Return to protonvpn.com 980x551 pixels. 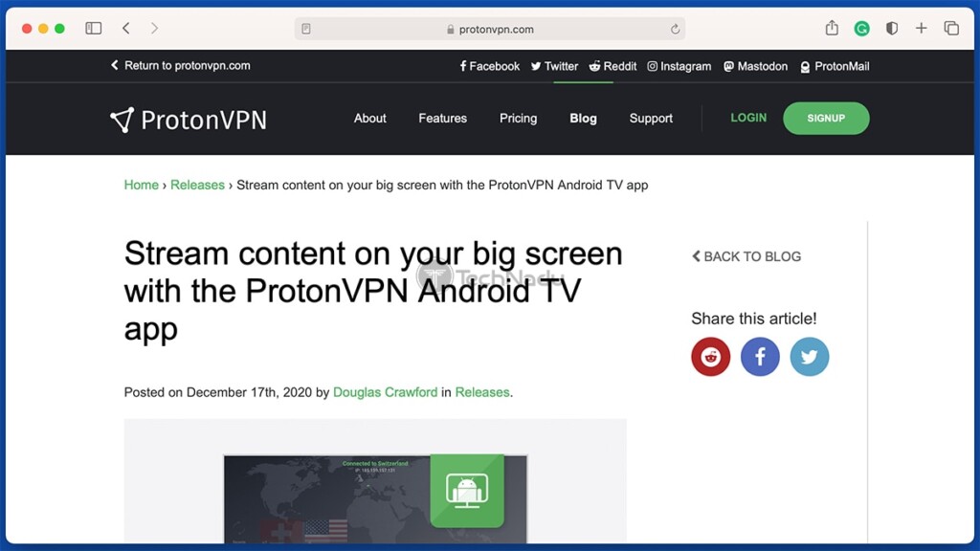pos(181,66)
